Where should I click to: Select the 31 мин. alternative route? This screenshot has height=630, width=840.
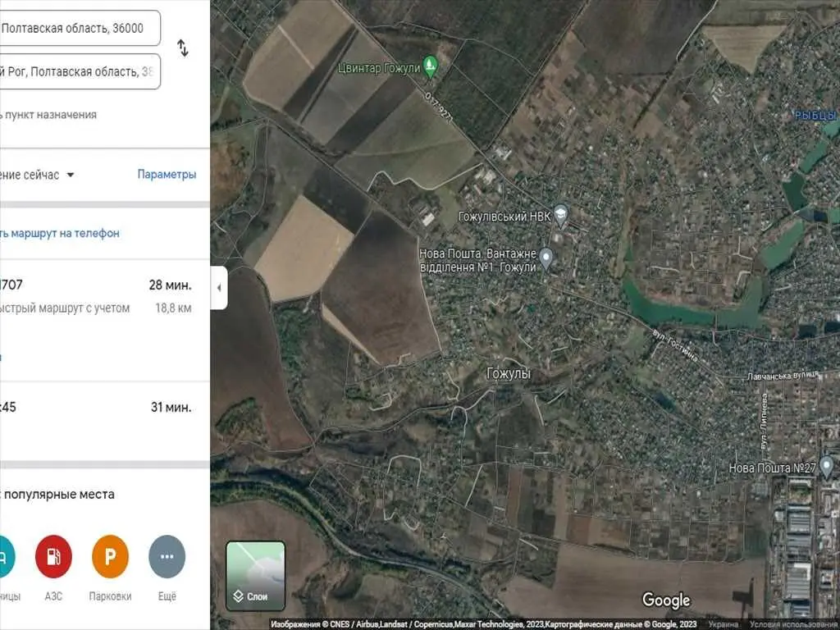tap(98, 407)
